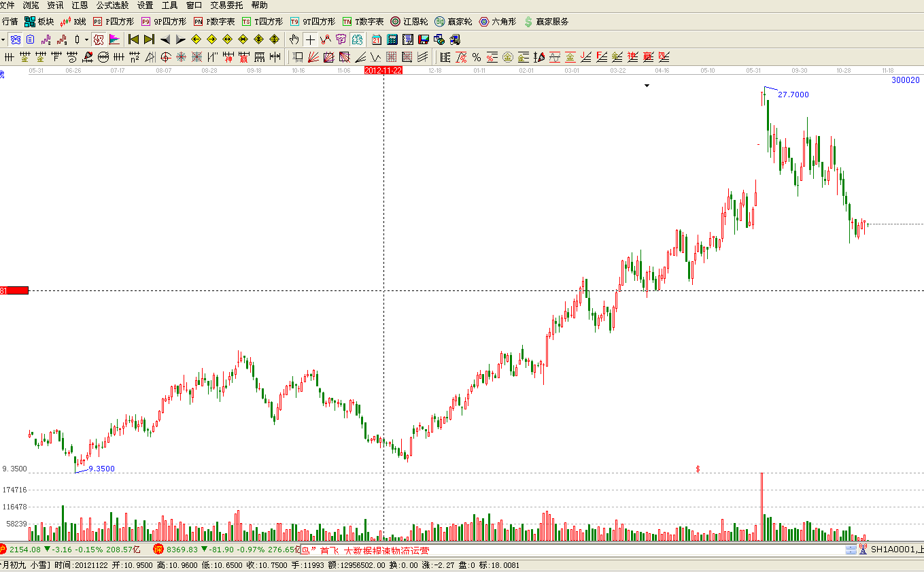Select the percent (%) line tool
Viewport: 924px width, 572px height.
(477, 57)
